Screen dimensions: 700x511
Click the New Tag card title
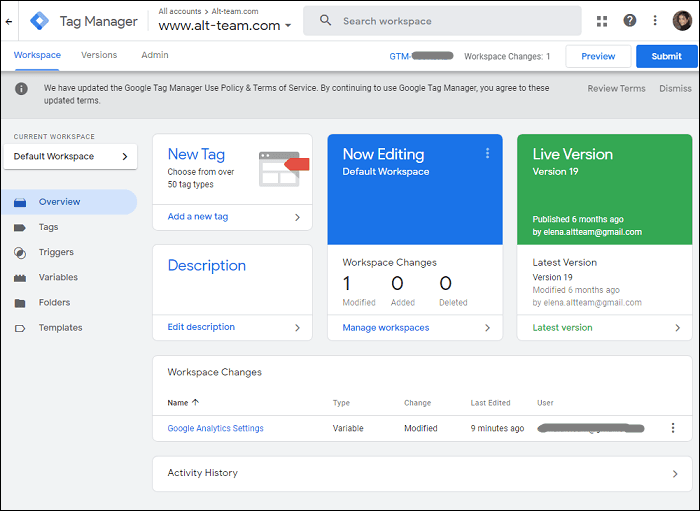coord(196,154)
